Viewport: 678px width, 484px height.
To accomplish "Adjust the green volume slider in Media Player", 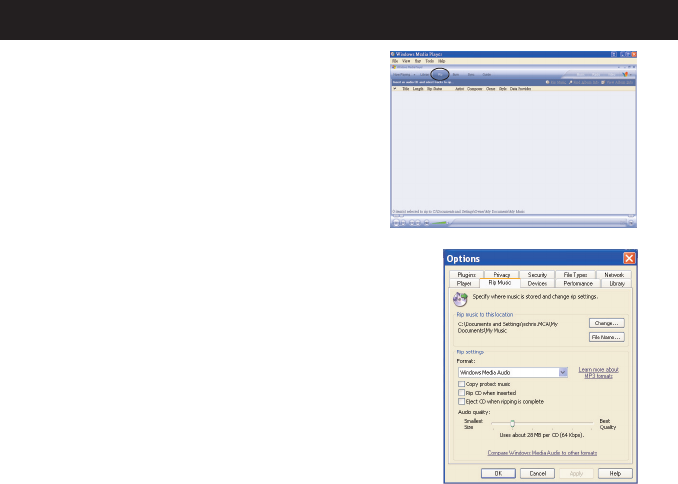I will point(440,223).
